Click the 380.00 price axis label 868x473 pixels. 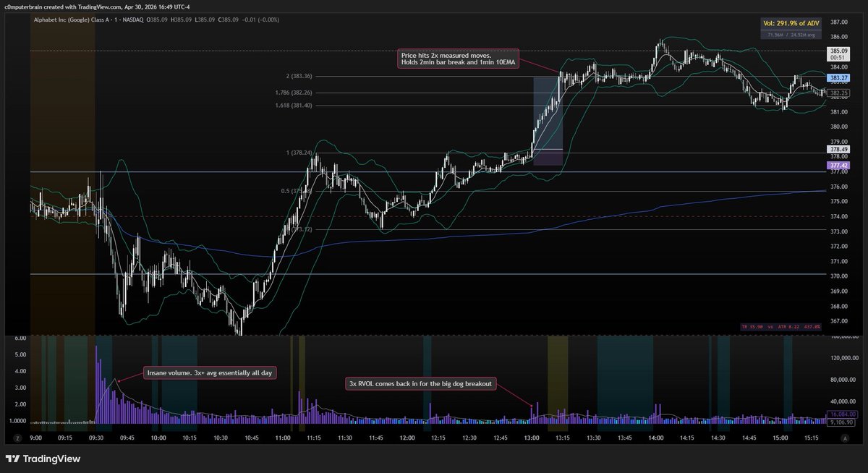(838, 127)
